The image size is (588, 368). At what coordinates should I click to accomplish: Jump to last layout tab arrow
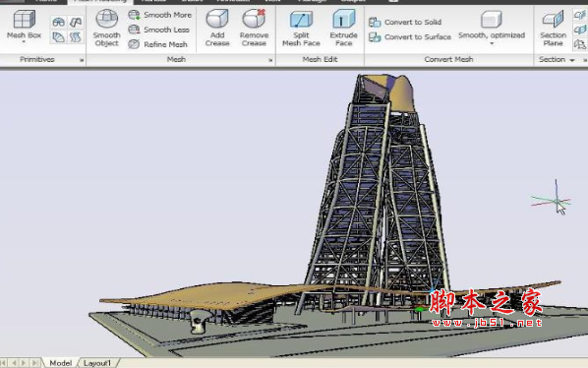34,363
